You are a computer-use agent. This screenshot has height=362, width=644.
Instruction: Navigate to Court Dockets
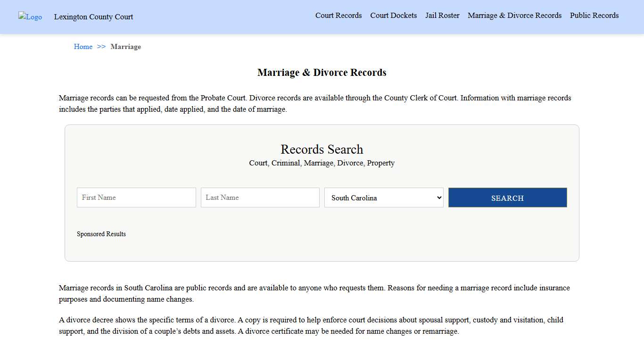tap(393, 15)
